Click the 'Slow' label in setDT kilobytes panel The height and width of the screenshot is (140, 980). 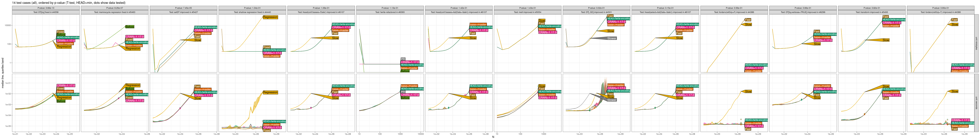pyautogui.click(x=197, y=40)
